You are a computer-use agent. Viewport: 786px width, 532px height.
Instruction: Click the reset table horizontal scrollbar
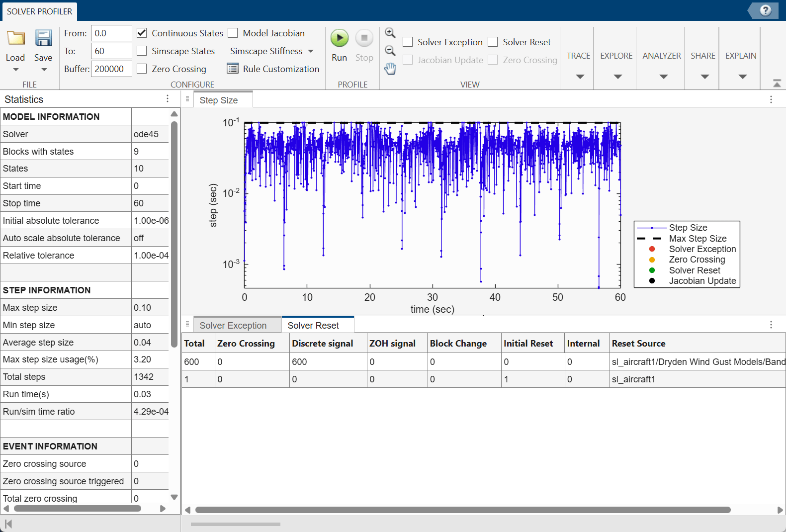coord(463,510)
